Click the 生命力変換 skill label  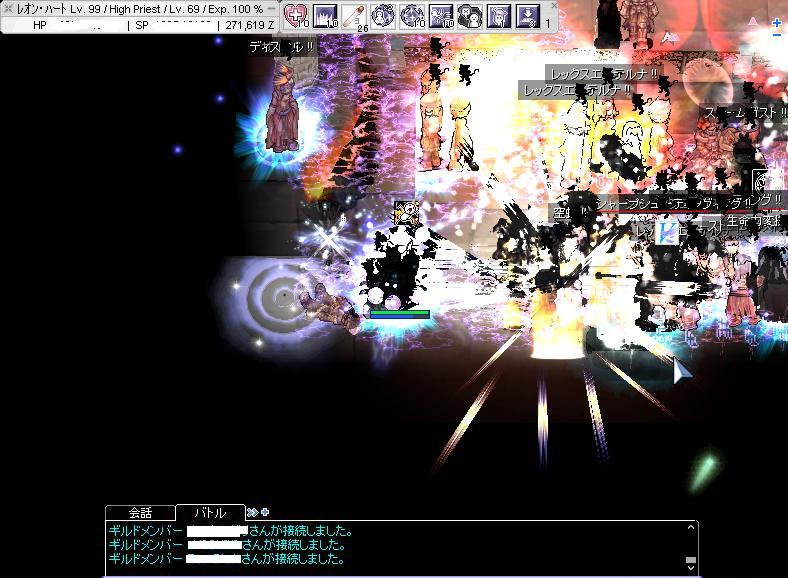point(754,221)
